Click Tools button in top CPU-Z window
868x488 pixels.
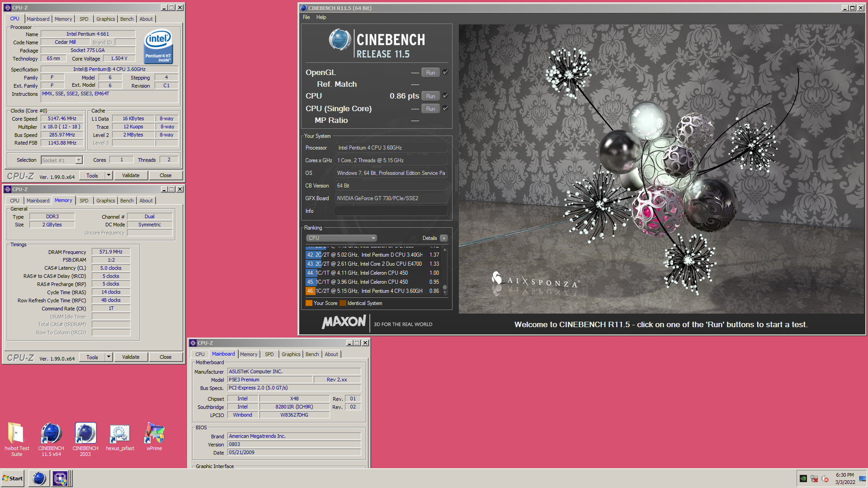(92, 175)
